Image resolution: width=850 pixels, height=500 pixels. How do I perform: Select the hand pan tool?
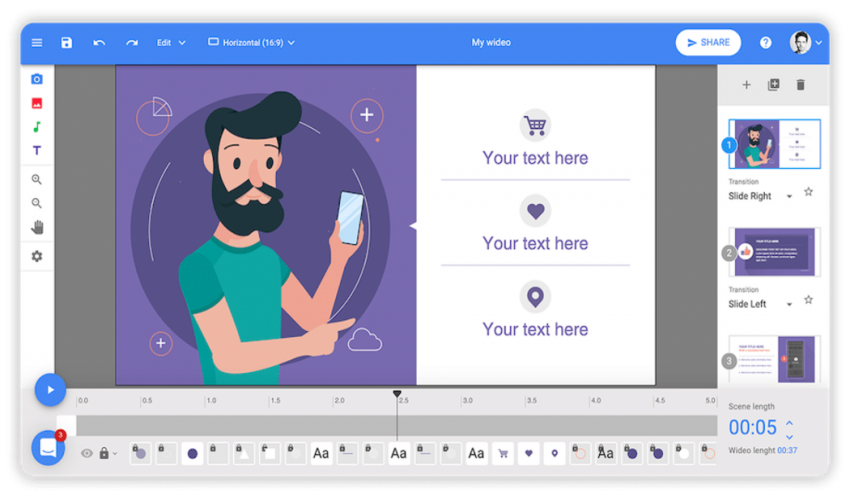click(37, 227)
